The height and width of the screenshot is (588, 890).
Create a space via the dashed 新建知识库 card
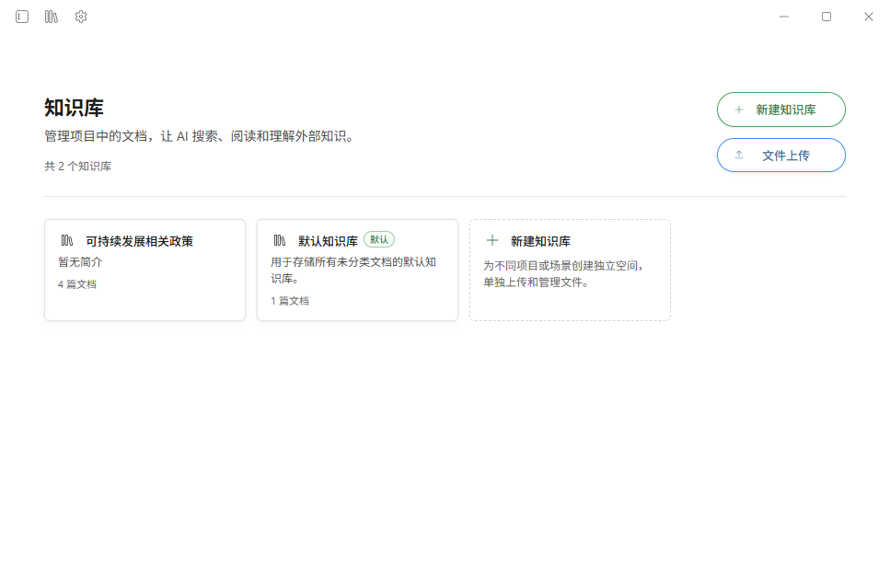(570, 270)
